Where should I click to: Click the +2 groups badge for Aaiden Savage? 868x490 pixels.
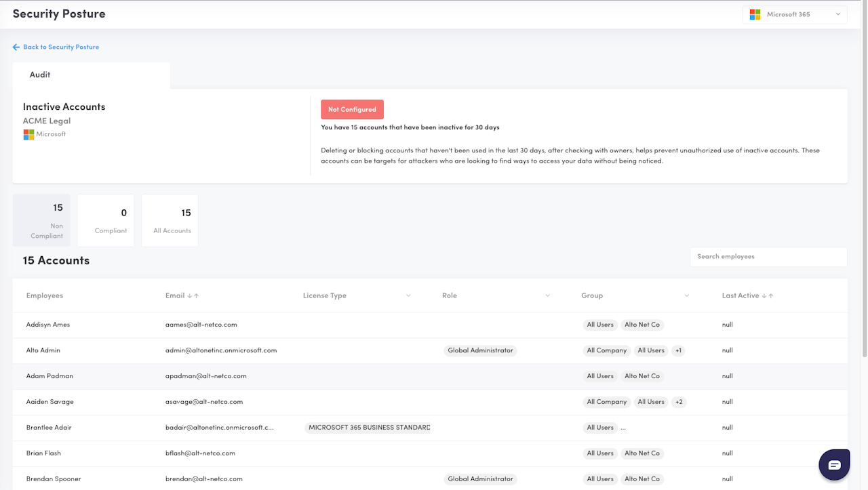point(678,402)
